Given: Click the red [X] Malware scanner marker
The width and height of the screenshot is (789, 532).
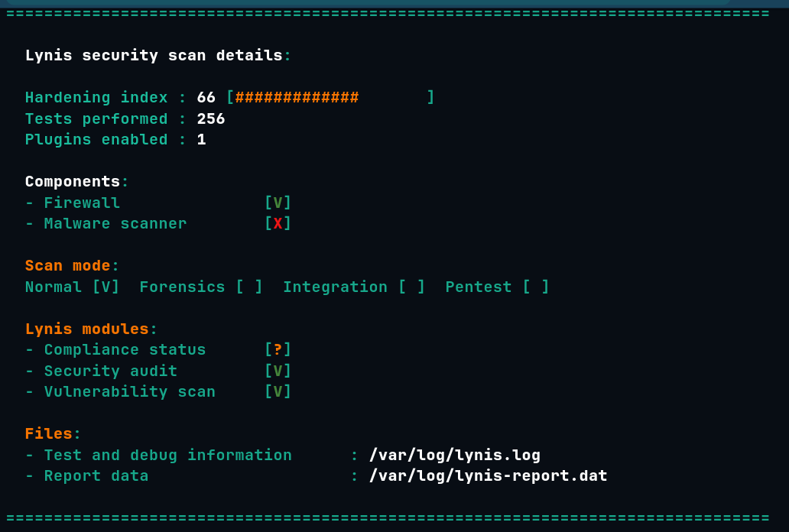Looking at the screenshot, I should click(x=278, y=223).
